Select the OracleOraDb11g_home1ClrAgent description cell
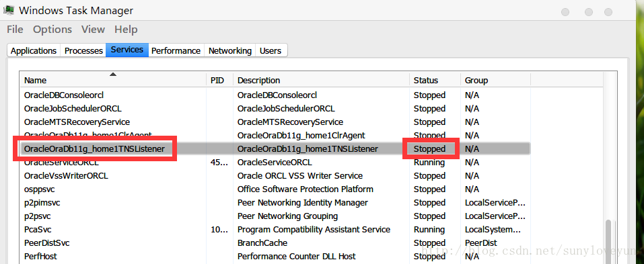This screenshot has height=264, width=644. tap(301, 135)
